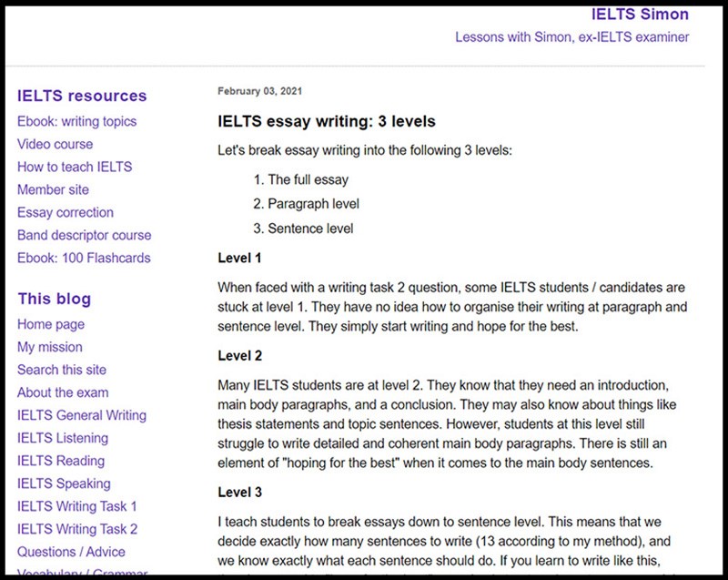The image size is (728, 580).
Task: Browse IELTS General Writing category
Action: [82, 415]
